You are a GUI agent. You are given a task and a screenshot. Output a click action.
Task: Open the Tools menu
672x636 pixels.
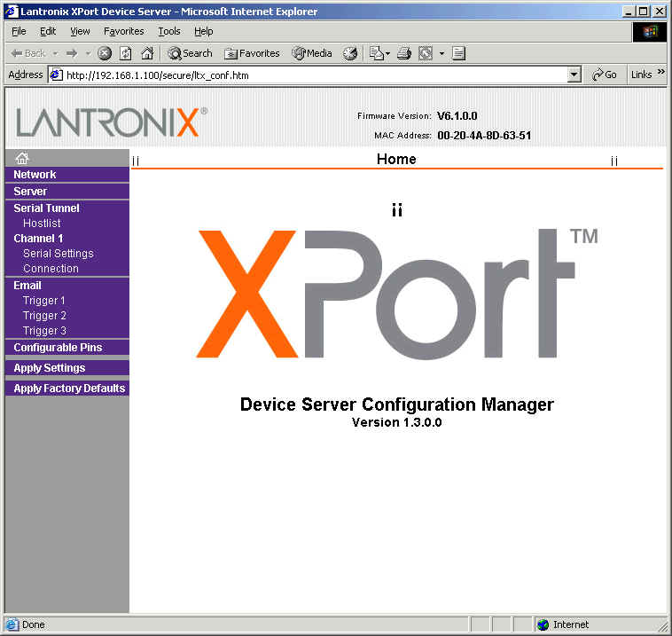click(168, 31)
